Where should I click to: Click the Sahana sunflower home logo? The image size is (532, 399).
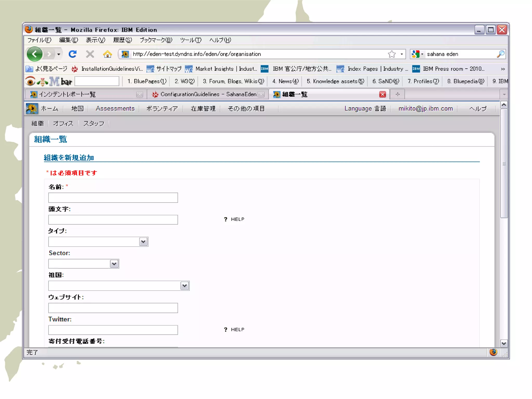point(32,109)
